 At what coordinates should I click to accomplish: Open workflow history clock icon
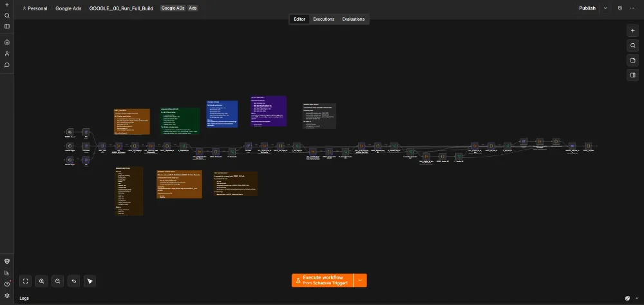620,8
